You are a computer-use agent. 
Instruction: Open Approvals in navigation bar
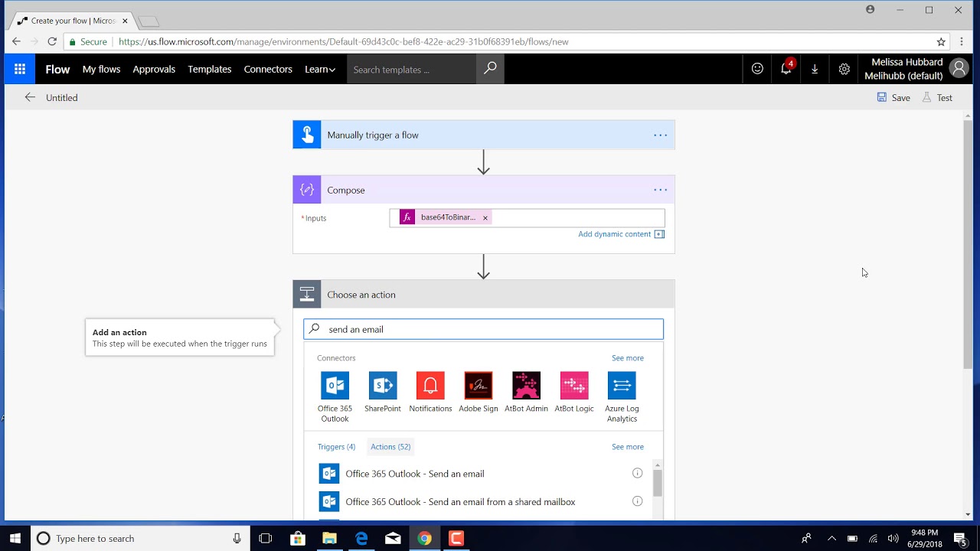coord(154,69)
